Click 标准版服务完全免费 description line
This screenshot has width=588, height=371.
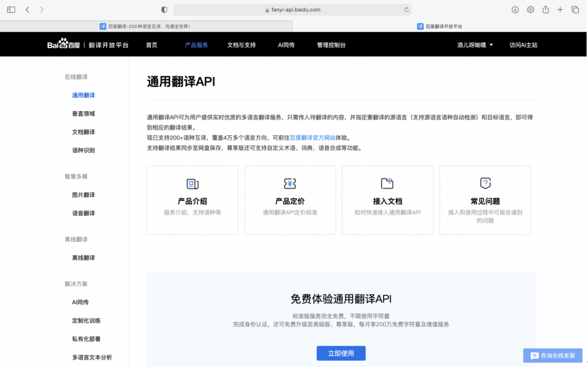(341, 316)
